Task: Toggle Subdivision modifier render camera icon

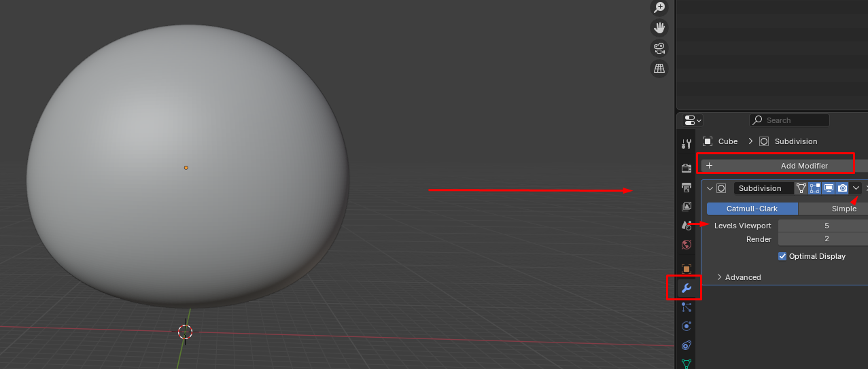Action: (x=842, y=188)
